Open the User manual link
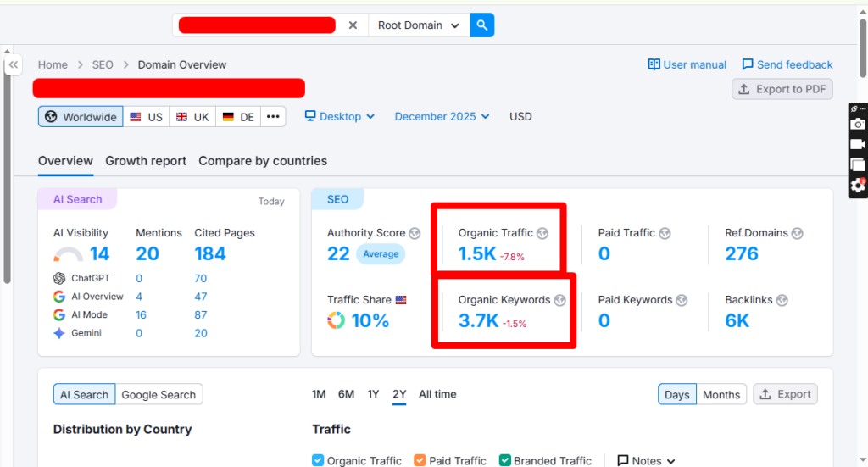The height and width of the screenshot is (467, 868). [x=687, y=64]
